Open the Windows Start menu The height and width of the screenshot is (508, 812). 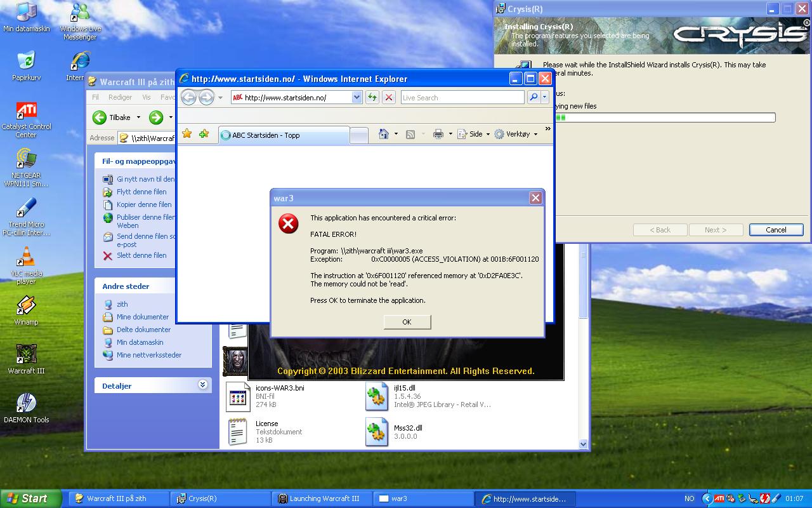pyautogui.click(x=30, y=498)
